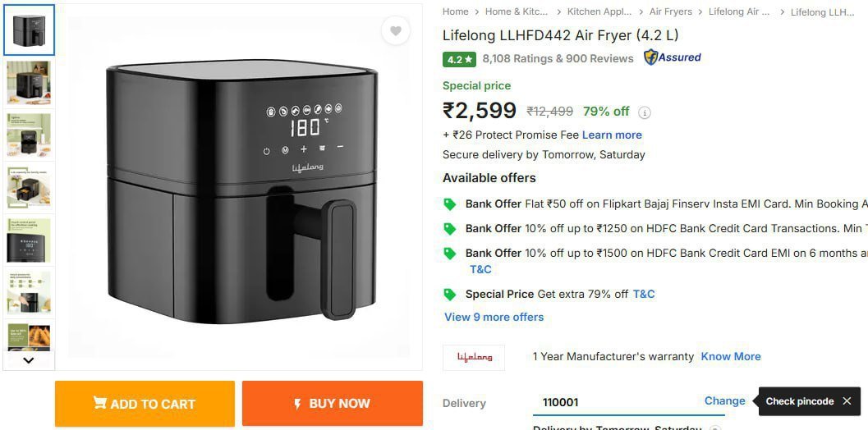Viewport: 868px width, 430px height.
Task: Open Learn more about Protect Promise Fee
Action: (612, 135)
